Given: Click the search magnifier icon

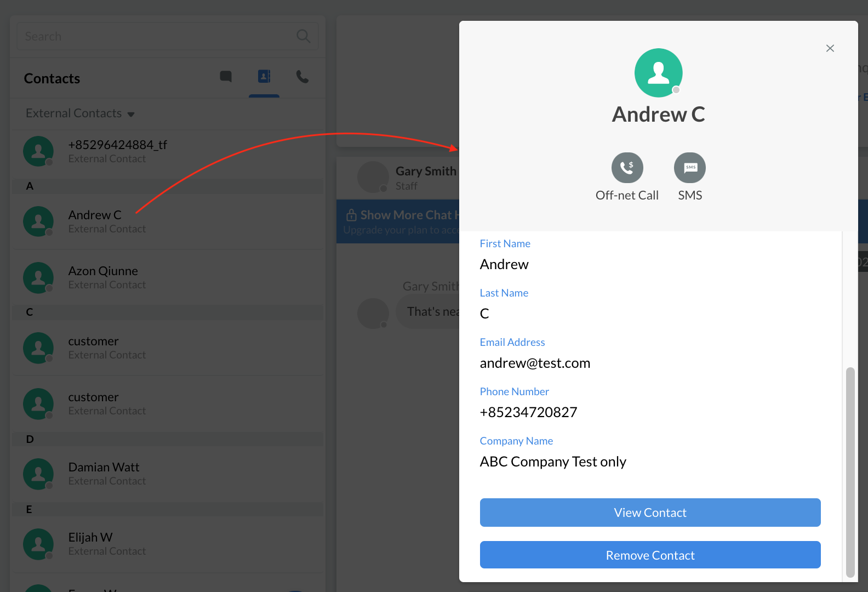Looking at the screenshot, I should coord(303,36).
